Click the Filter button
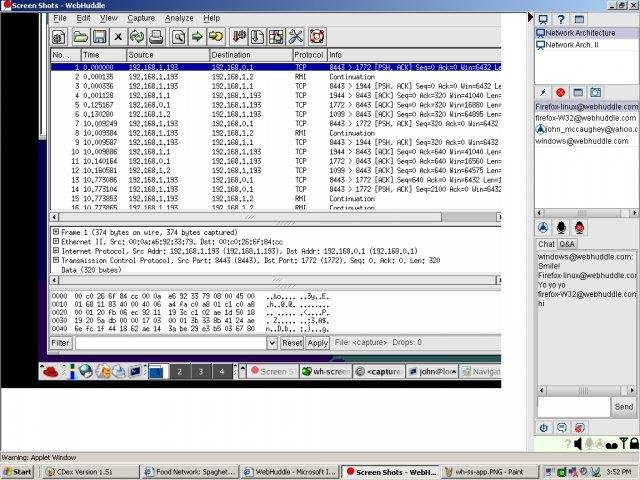 (x=61, y=343)
